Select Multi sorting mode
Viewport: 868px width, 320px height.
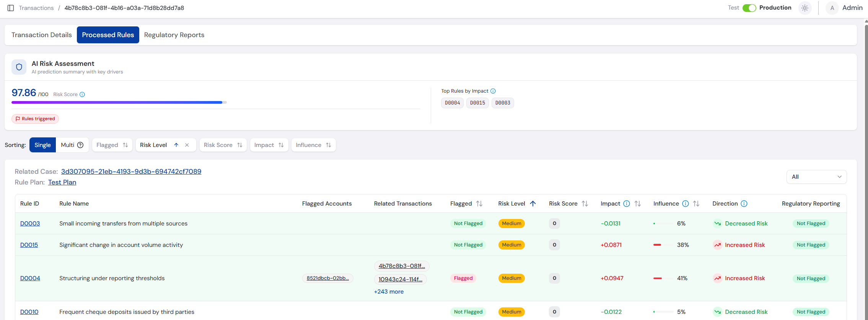tap(72, 145)
